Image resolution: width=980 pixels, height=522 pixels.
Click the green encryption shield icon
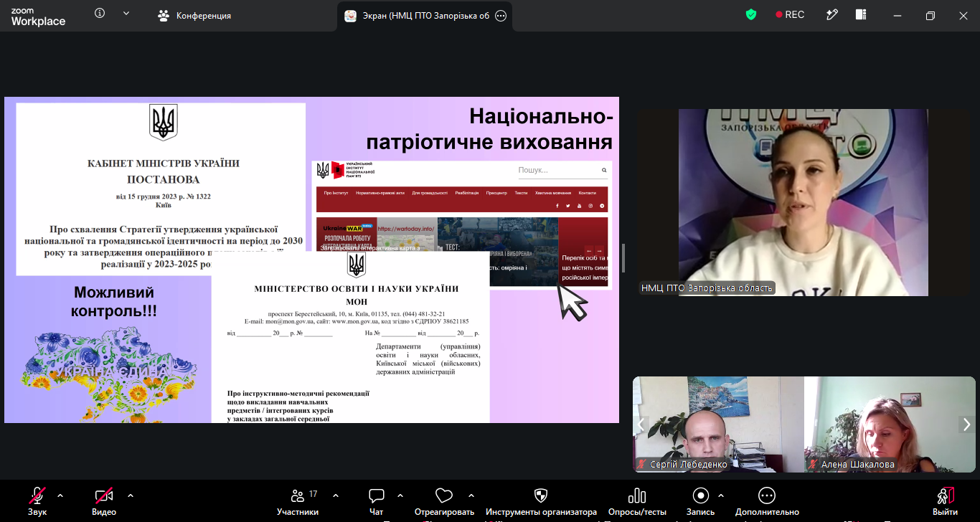tap(751, 14)
